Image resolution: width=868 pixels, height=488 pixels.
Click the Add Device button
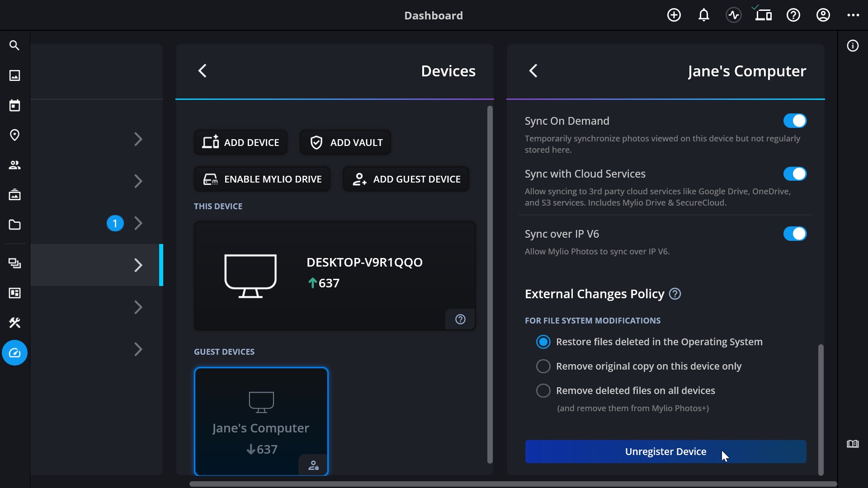(x=241, y=143)
